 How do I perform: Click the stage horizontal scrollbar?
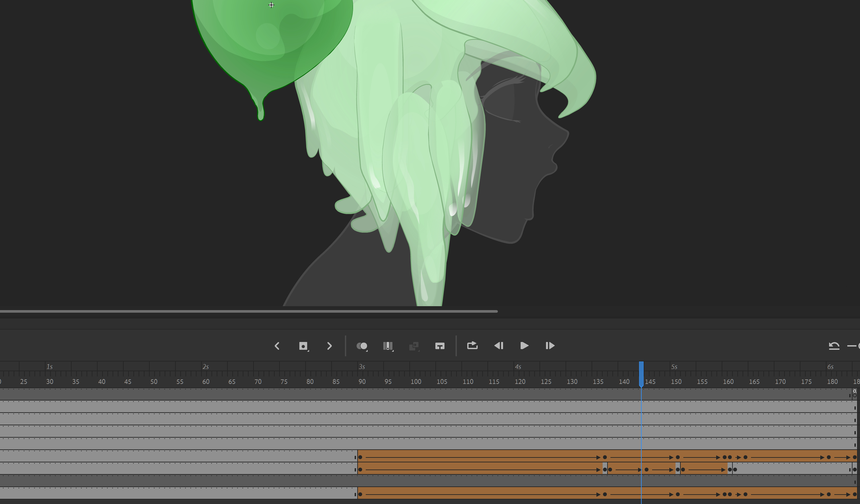pyautogui.click(x=249, y=311)
